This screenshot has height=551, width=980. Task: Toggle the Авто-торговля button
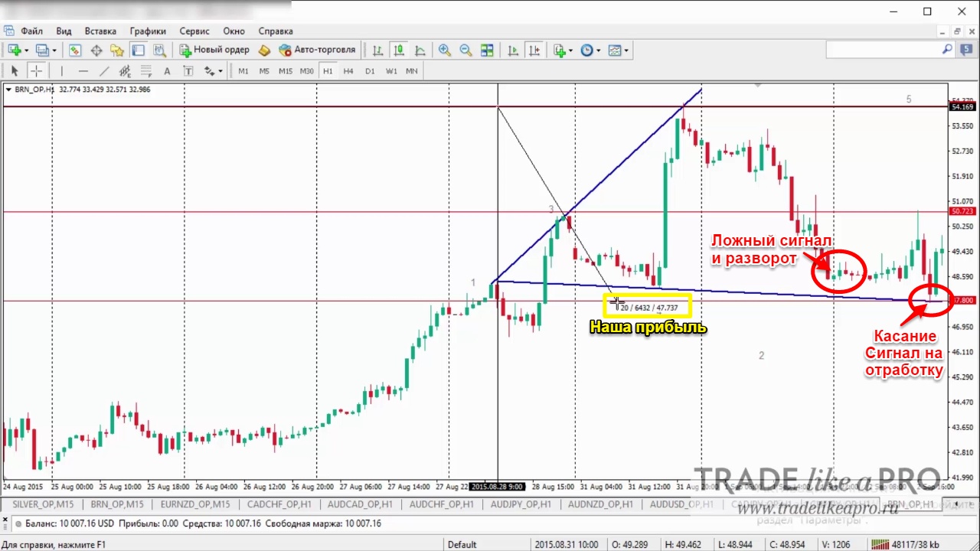click(x=317, y=51)
